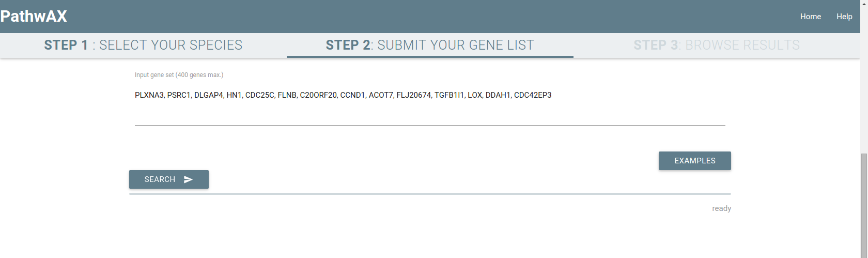Open the Help page link
The width and height of the screenshot is (868, 258).
pos(844,17)
